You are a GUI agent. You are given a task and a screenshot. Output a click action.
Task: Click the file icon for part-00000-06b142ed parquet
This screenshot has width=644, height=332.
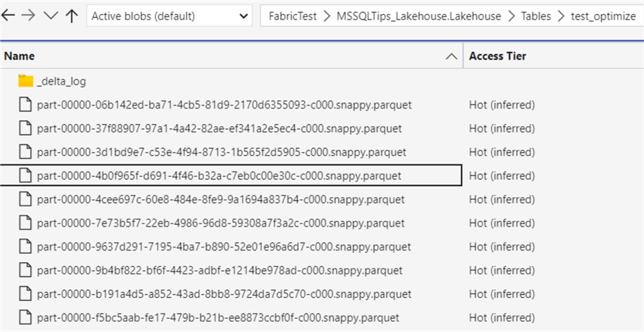(x=26, y=105)
